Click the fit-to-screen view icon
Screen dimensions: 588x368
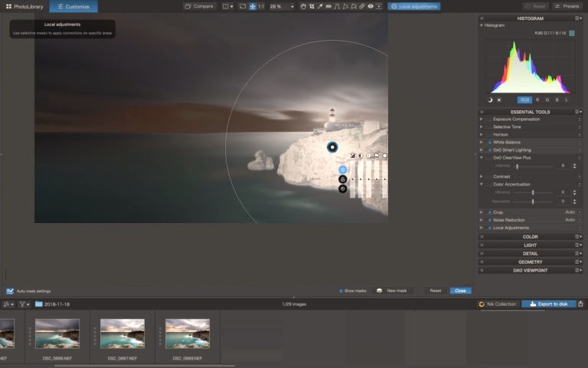tap(243, 6)
